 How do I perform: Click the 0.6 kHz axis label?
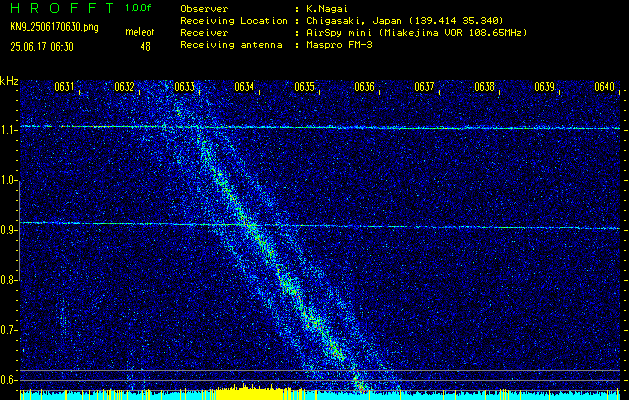point(7,380)
